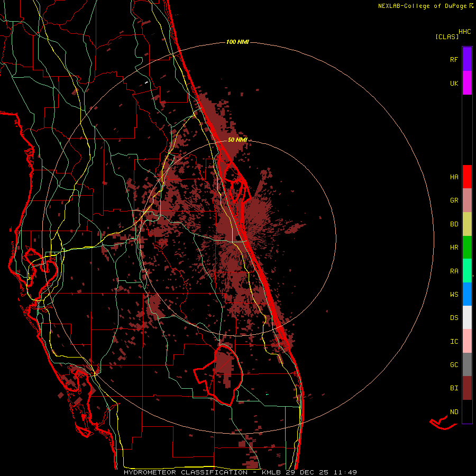Viewport: 476px width, 476px height.
Task: Click the BD legend label
Action: tap(454, 224)
